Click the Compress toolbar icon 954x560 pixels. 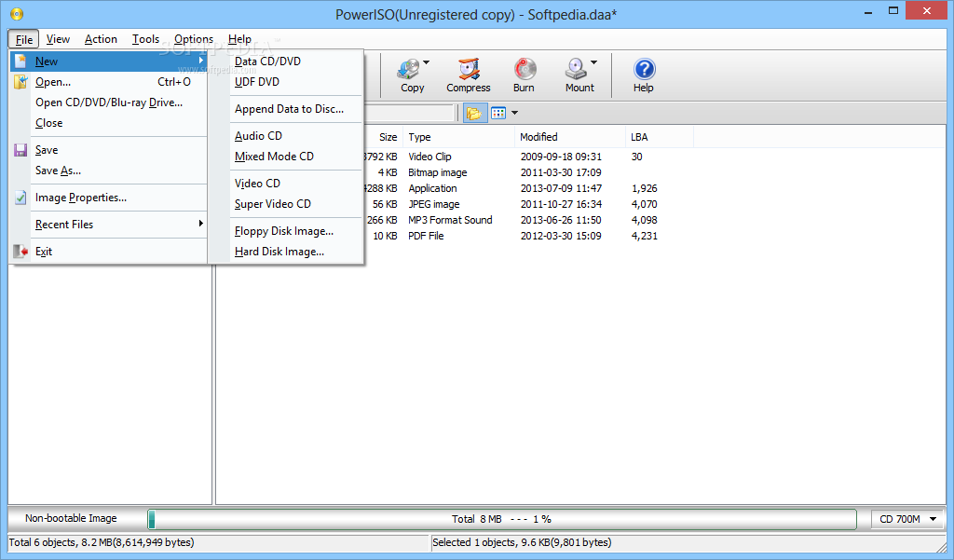469,69
